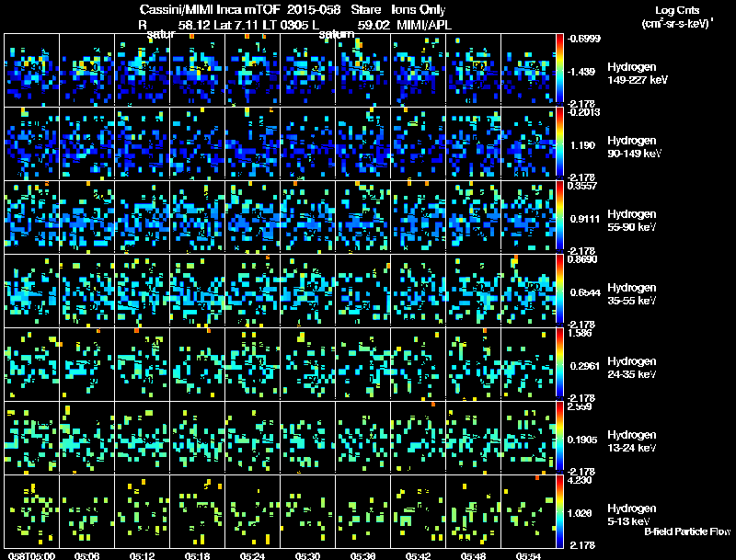Select the 24-35 keV image at 05:42
The image size is (736, 560).
(418, 363)
